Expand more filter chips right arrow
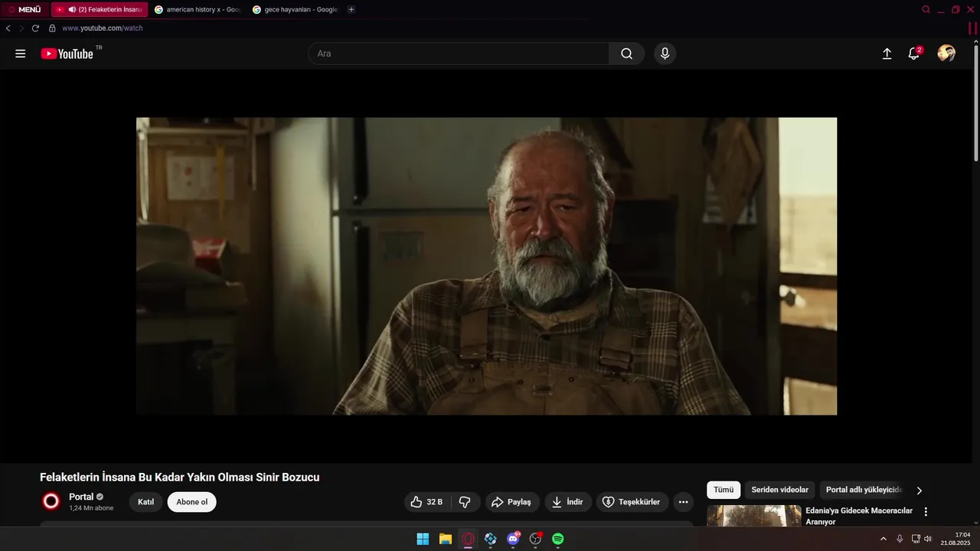This screenshot has height=551, width=980. pos(920,491)
